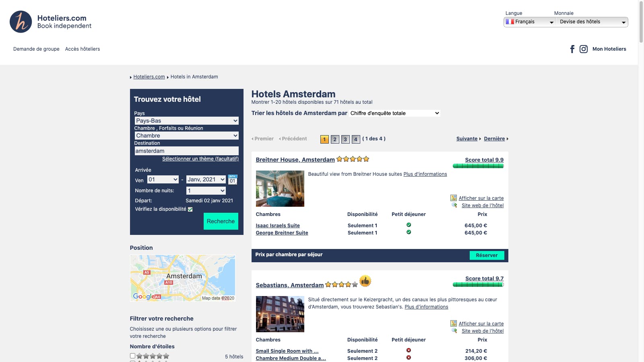This screenshot has height=362, width=644.
Task: Click breakfast cross icon for Small Single Room
Action: 409,350
